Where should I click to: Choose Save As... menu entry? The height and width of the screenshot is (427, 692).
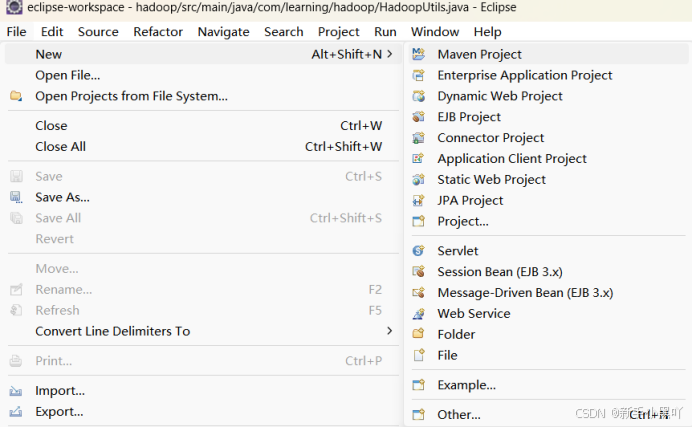(x=202, y=197)
